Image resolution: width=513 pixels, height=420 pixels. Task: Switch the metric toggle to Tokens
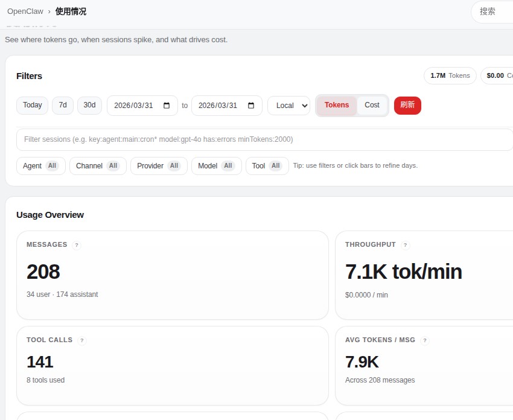[337, 105]
